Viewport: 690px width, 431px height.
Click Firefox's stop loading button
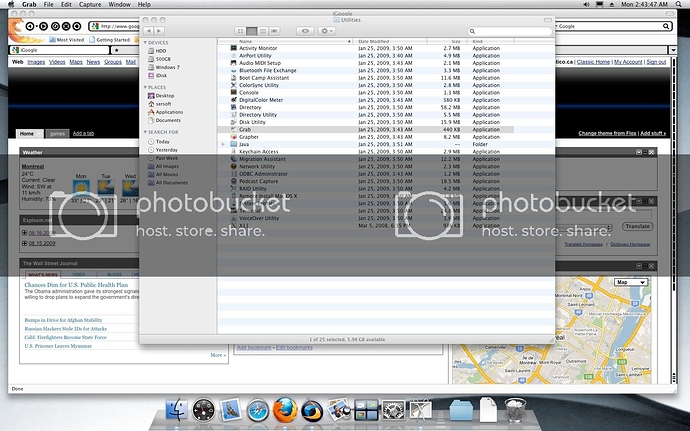point(66,26)
